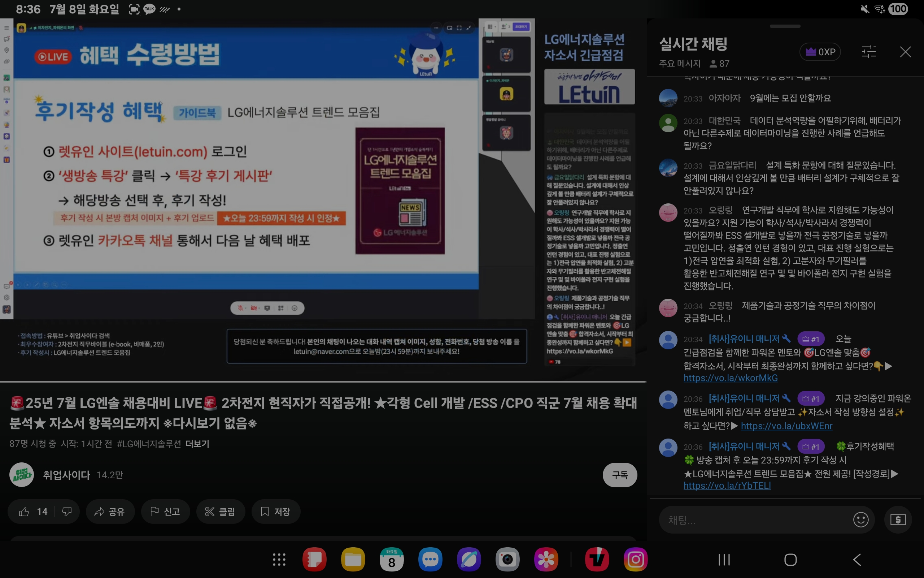Open chat filter settings icon

(x=869, y=52)
